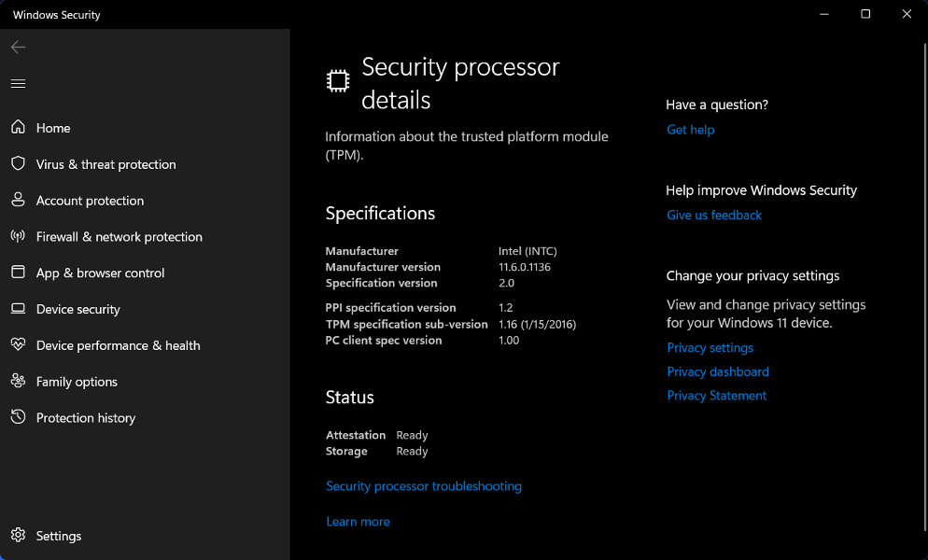Open the Settings gear at sidebar bottom
The image size is (928, 560).
(x=18, y=536)
